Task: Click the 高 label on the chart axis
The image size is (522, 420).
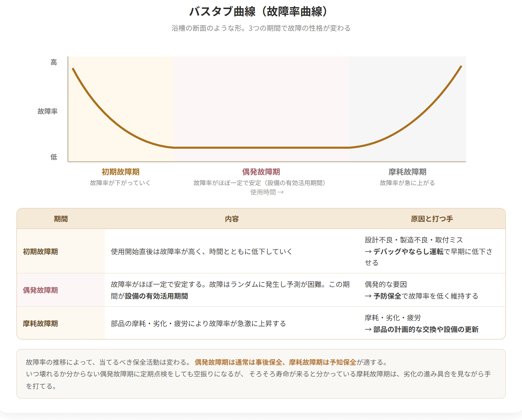Action: click(54, 62)
